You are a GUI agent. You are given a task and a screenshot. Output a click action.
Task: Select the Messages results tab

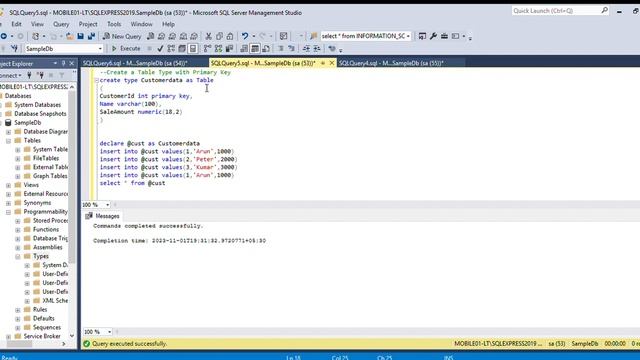(102, 216)
